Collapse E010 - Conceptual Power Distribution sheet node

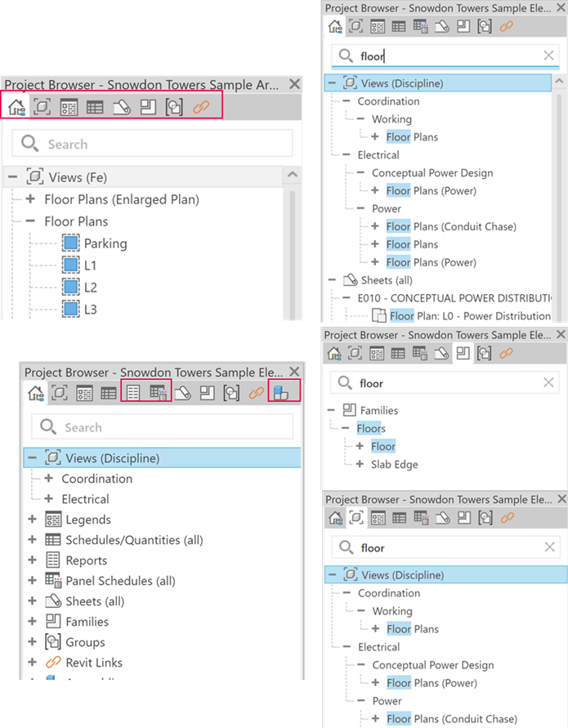point(347,298)
